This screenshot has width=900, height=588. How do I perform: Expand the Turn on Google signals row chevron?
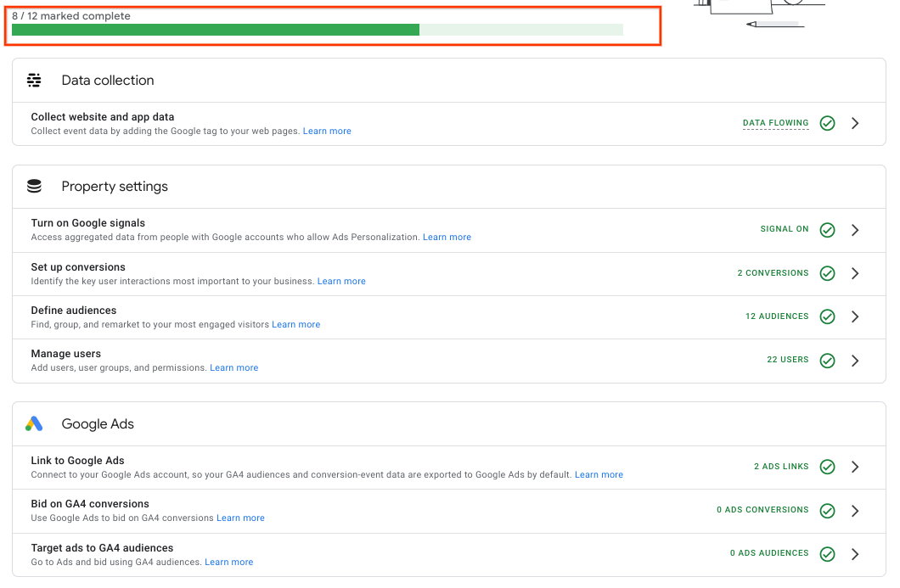[x=855, y=230]
